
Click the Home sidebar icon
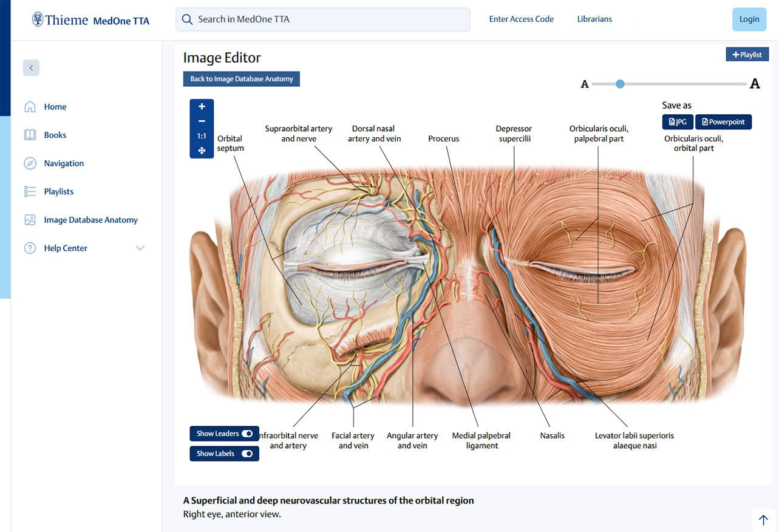(x=30, y=107)
